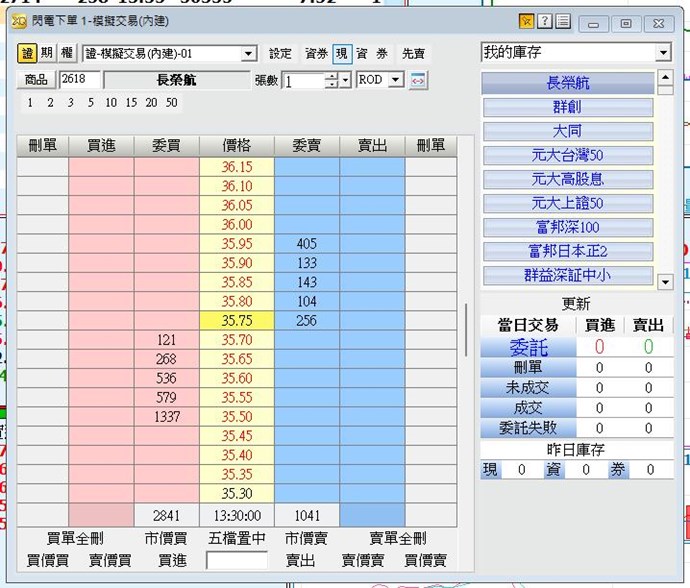Screen dimensions: 690x588
Task: Click the highlighted 35.75 price cell
Action: [x=237, y=321]
